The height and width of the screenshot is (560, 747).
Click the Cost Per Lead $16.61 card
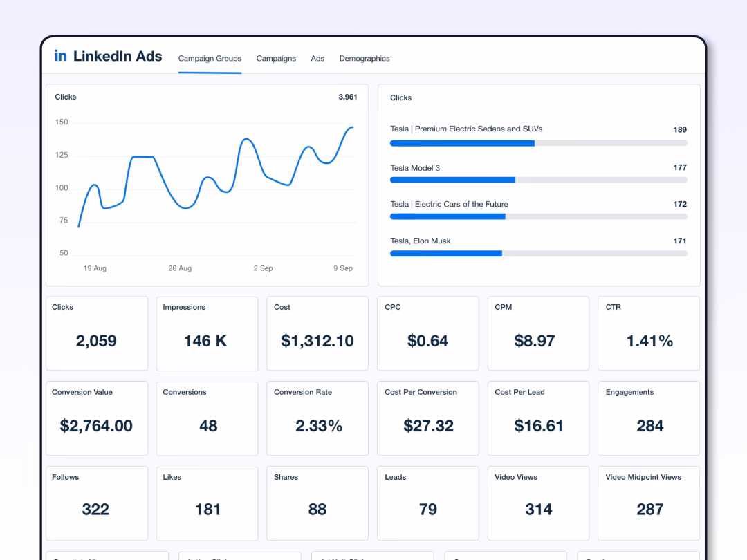[538, 418]
